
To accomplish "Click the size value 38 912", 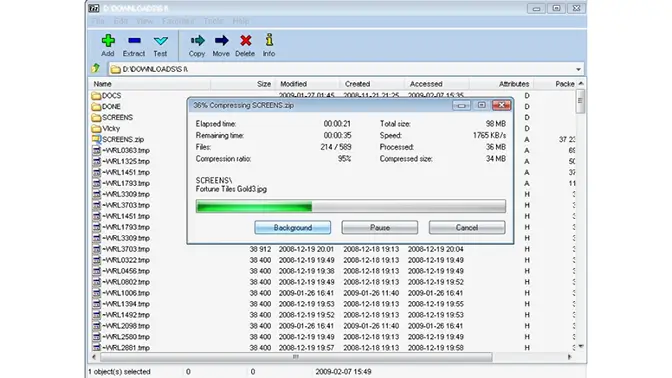I will [x=260, y=249].
